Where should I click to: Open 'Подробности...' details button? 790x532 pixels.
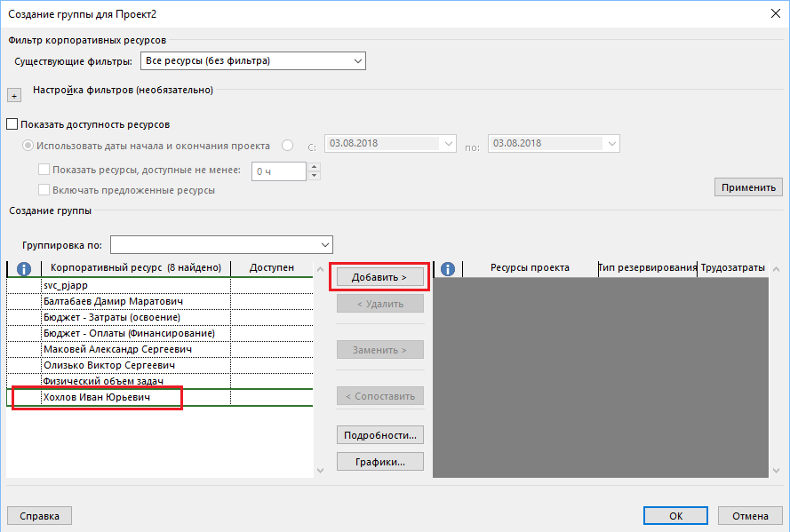(x=379, y=435)
